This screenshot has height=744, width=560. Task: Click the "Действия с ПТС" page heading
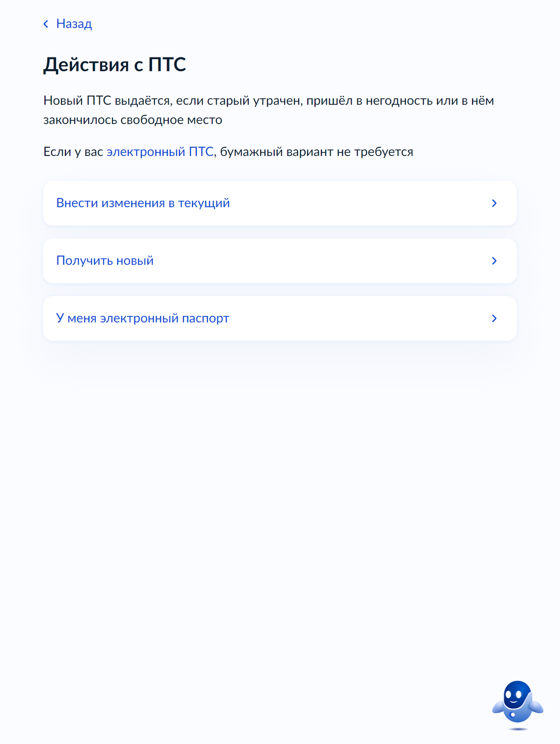click(115, 64)
